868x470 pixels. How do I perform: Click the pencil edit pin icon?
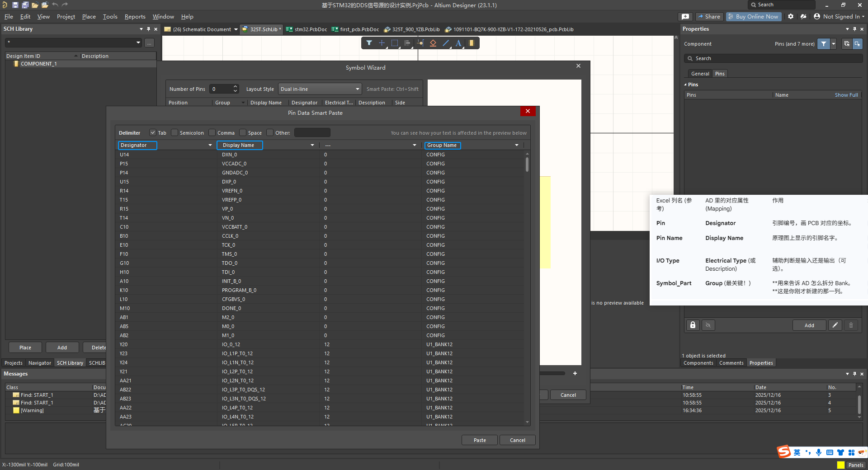[x=835, y=325]
